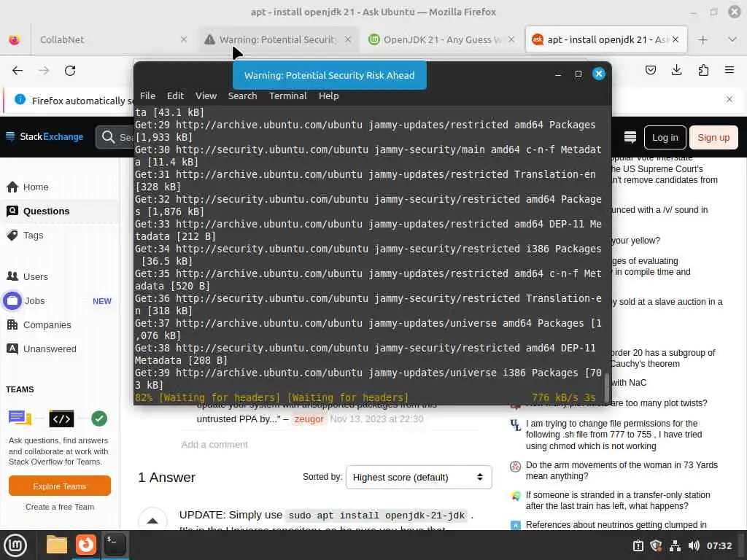Click Jobs NEW badge
The width and height of the screenshot is (747, 560).
click(102, 301)
